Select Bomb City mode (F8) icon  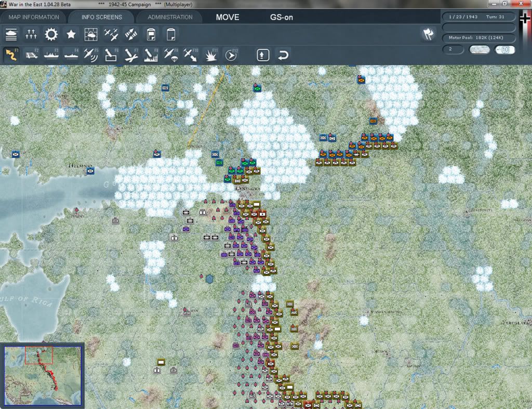(151, 55)
